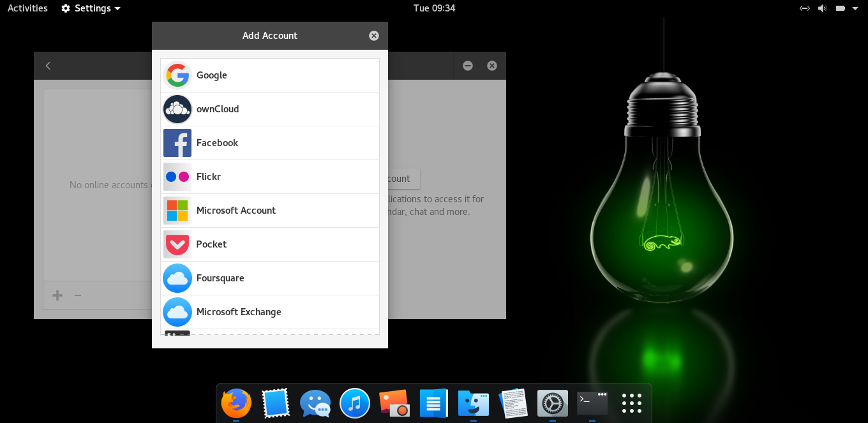Click the 'Add Account' dialog title

tap(270, 36)
